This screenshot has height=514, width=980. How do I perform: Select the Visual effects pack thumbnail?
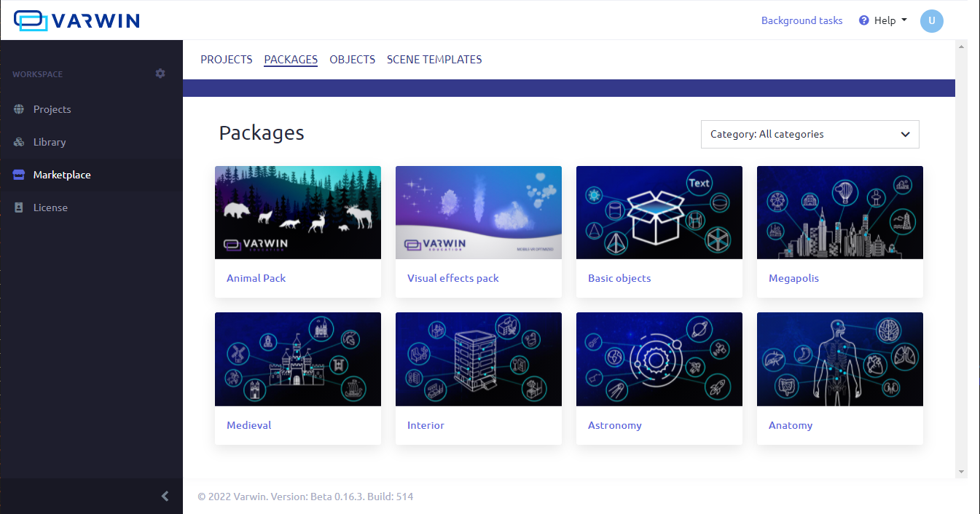[x=478, y=213]
